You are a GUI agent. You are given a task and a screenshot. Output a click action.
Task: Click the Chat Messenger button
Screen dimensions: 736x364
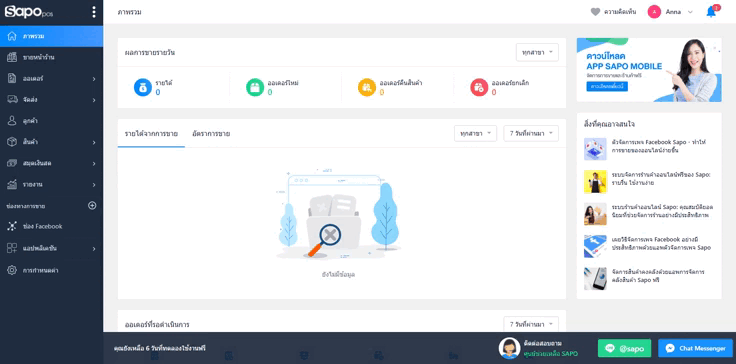click(x=695, y=348)
